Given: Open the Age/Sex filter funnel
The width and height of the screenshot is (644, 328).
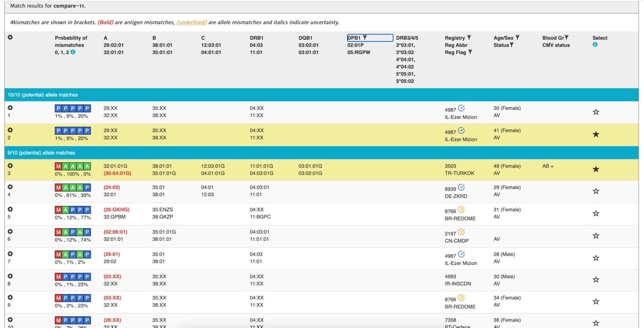Looking at the screenshot, I should (x=517, y=38).
